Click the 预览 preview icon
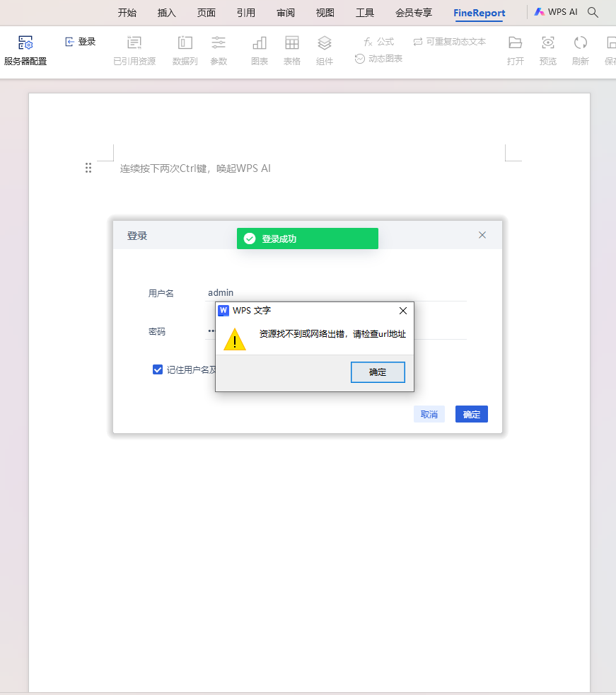Screen dimensions: 616x695 [548, 42]
